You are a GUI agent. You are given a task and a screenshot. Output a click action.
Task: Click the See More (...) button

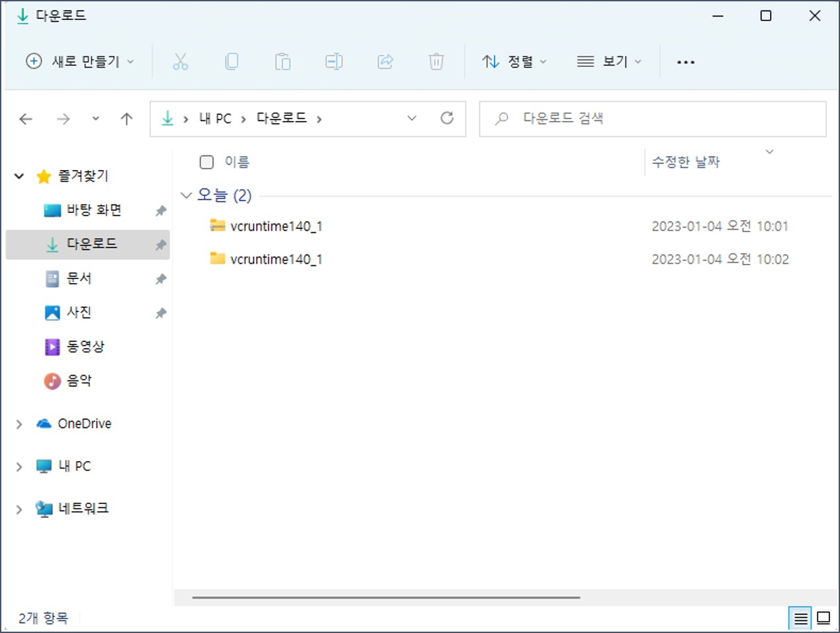click(x=686, y=62)
